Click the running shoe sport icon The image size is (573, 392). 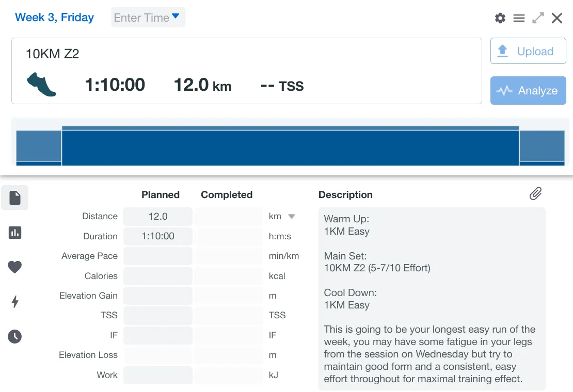tap(41, 84)
